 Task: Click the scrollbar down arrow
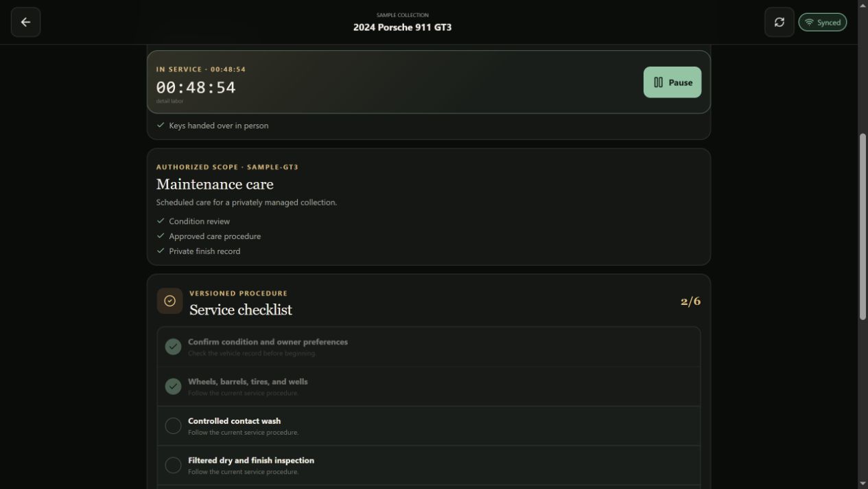click(863, 484)
